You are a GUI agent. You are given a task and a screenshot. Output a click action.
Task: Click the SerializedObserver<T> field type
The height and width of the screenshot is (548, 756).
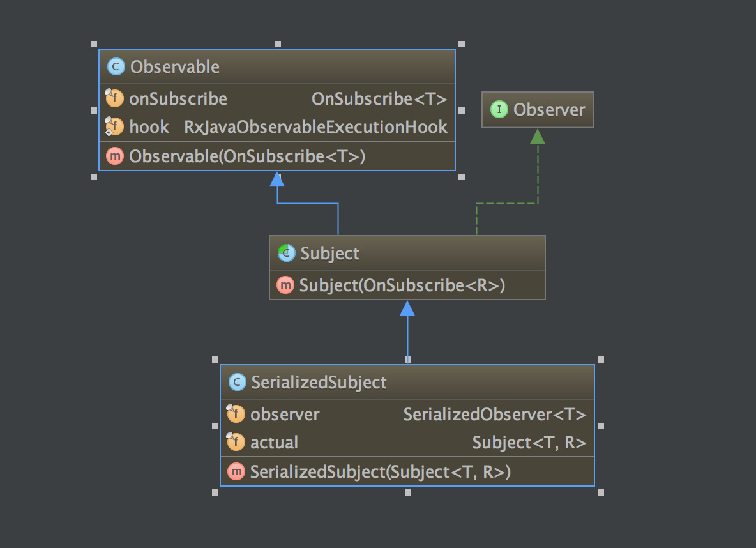[x=495, y=414]
